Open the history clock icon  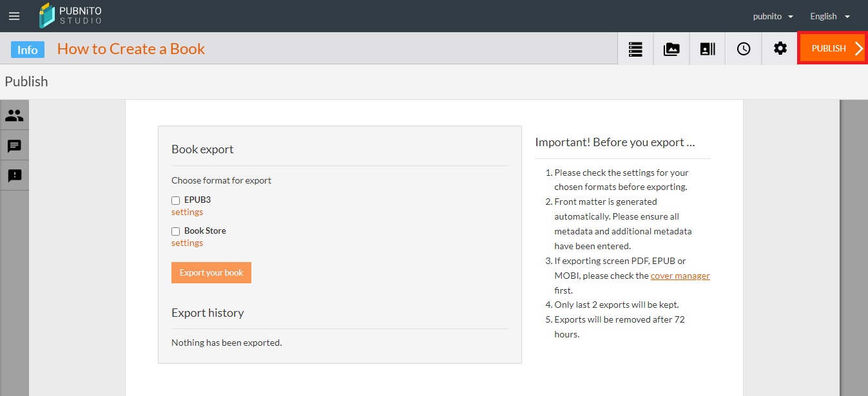(x=744, y=49)
